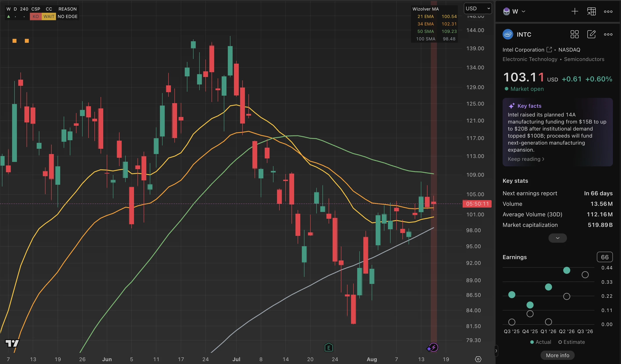Click the WAIT status cell
The width and height of the screenshot is (621, 364).
coord(49,16)
